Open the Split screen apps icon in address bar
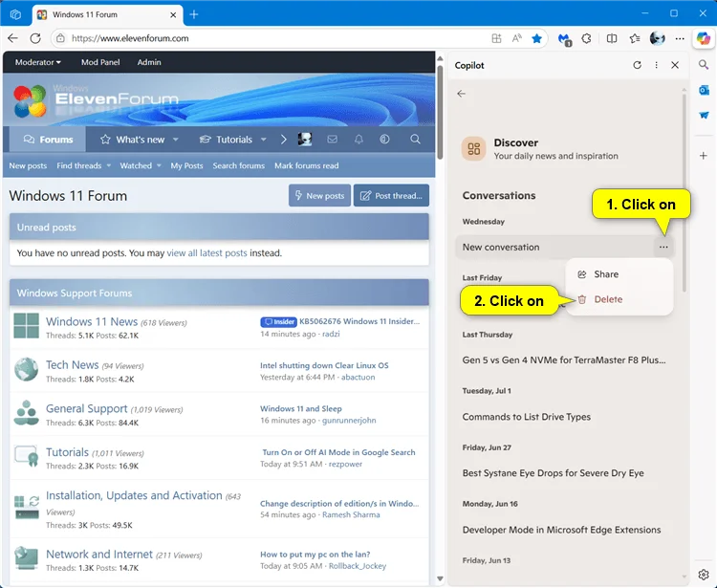 coord(496,38)
